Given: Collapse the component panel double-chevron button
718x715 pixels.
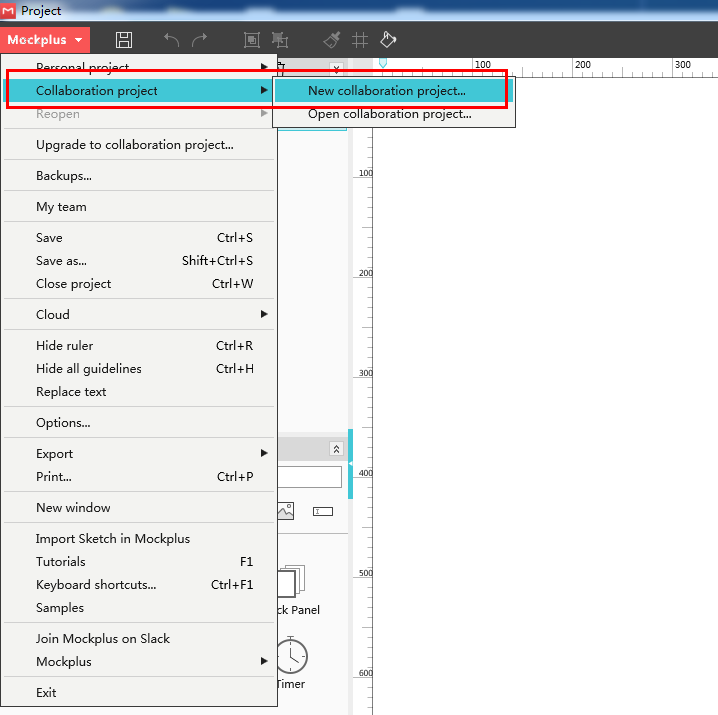Looking at the screenshot, I should 337,449.
